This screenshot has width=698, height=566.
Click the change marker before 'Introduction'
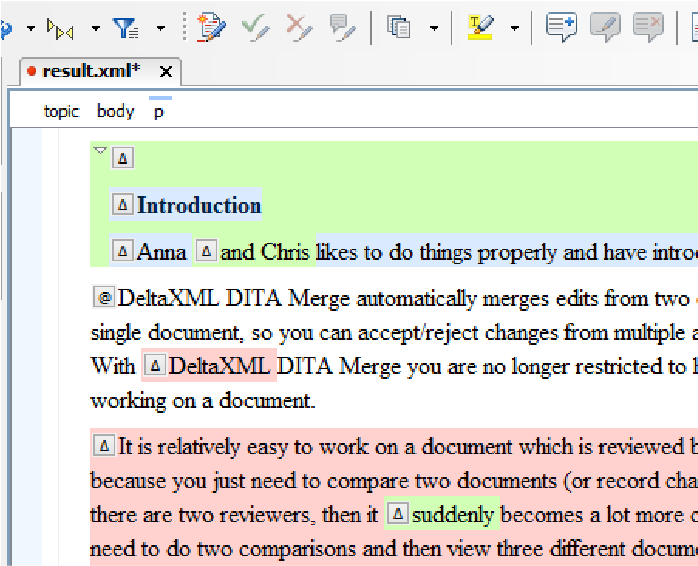[122, 205]
